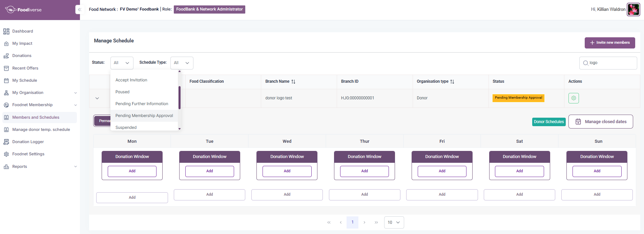Click the Donations hand icon
Screen dimensions: 644x234
tap(6, 56)
